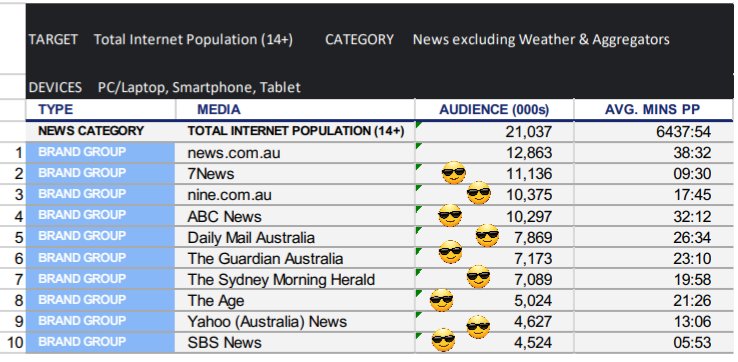
Task: Select the audience value 11,136
Action: pos(529,174)
